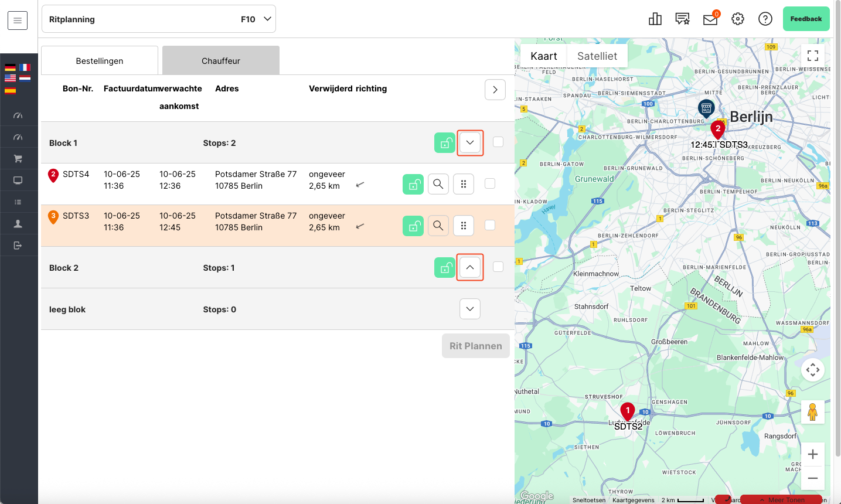841x504 pixels.
Task: Switch to the Chauffeur tab
Action: [221, 60]
